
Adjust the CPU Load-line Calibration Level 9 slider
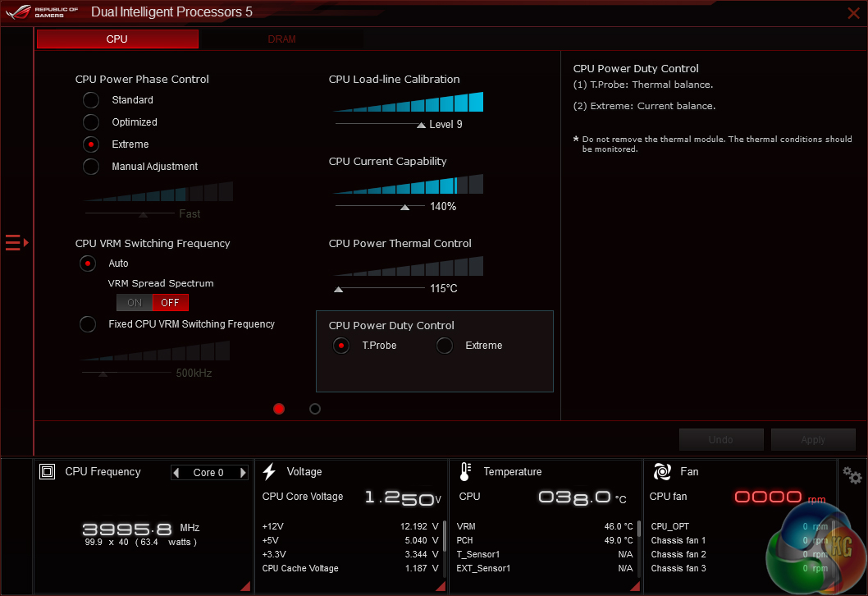point(421,125)
